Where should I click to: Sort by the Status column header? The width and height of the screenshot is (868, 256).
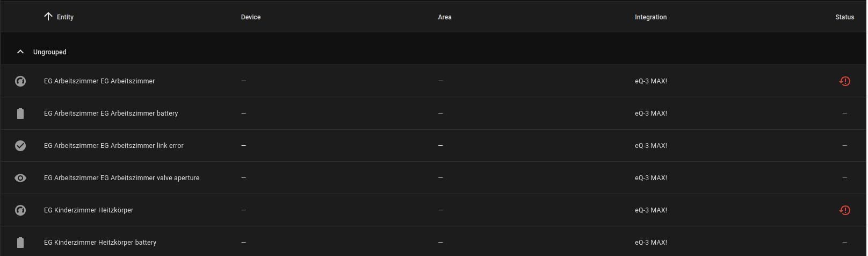(844, 17)
